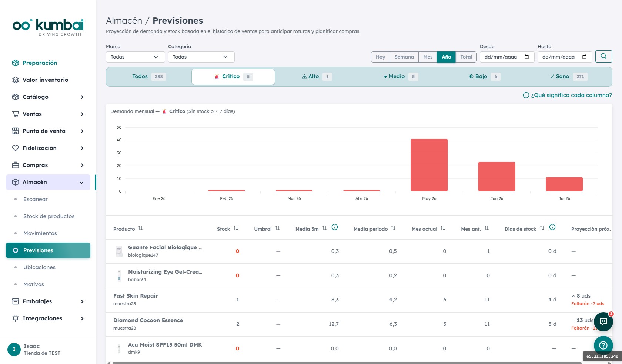Image resolution: width=622 pixels, height=364 pixels.
Task: Expand the Catálogo sidebar menu
Action: click(48, 97)
